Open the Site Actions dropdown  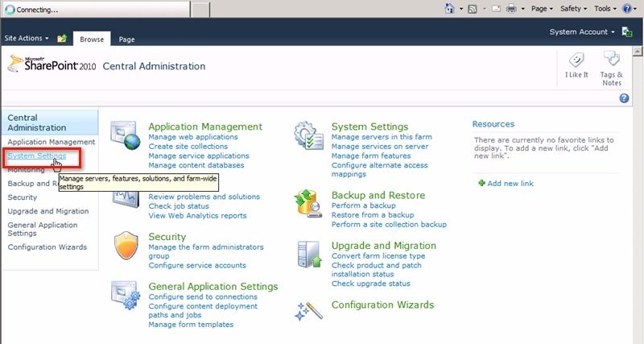click(x=27, y=38)
